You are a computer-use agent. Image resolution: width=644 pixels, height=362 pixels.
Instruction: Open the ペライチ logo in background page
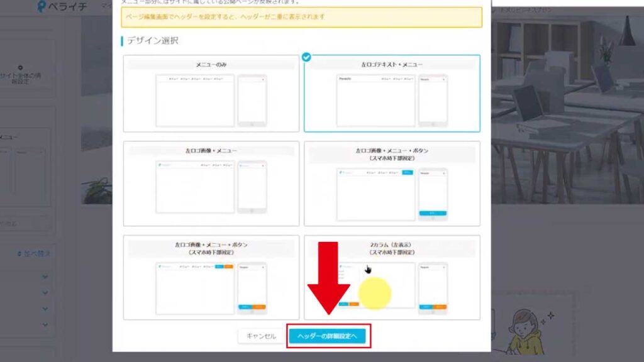tap(62, 6)
